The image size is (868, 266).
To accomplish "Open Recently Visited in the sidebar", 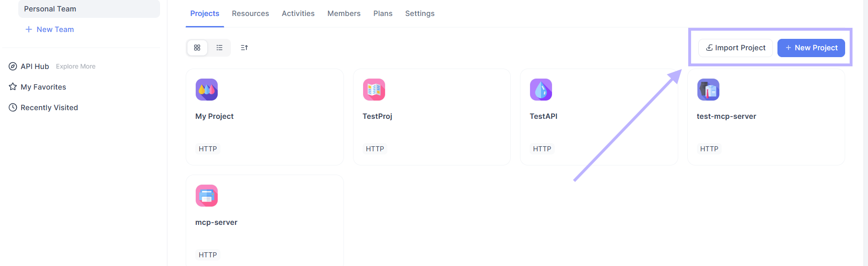I will [49, 107].
